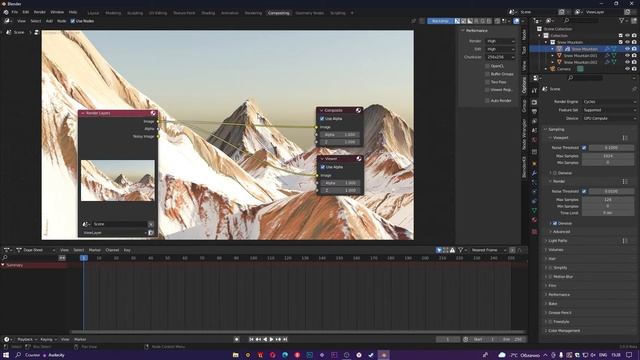Open the node editor Add menu
The height and width of the screenshot is (360, 640).
(x=49, y=21)
